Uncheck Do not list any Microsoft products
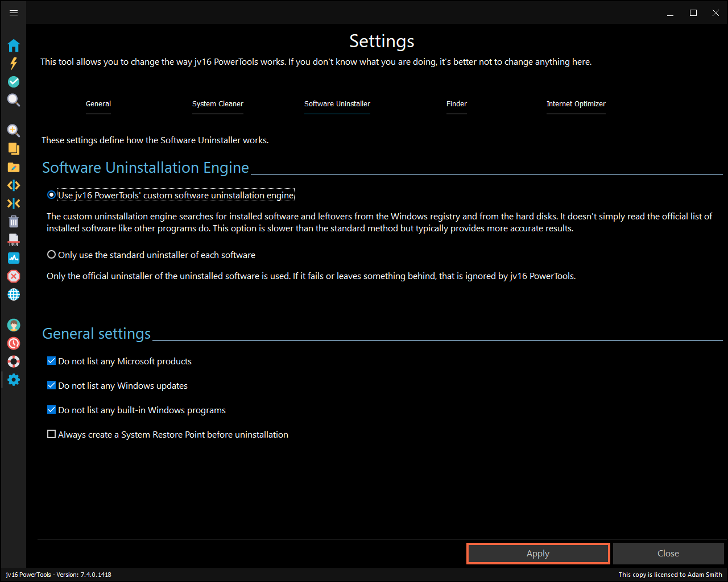This screenshot has height=582, width=728. click(52, 361)
